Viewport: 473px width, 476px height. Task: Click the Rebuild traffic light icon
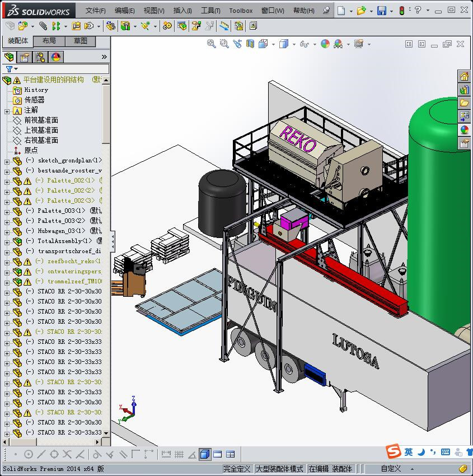coord(402,11)
